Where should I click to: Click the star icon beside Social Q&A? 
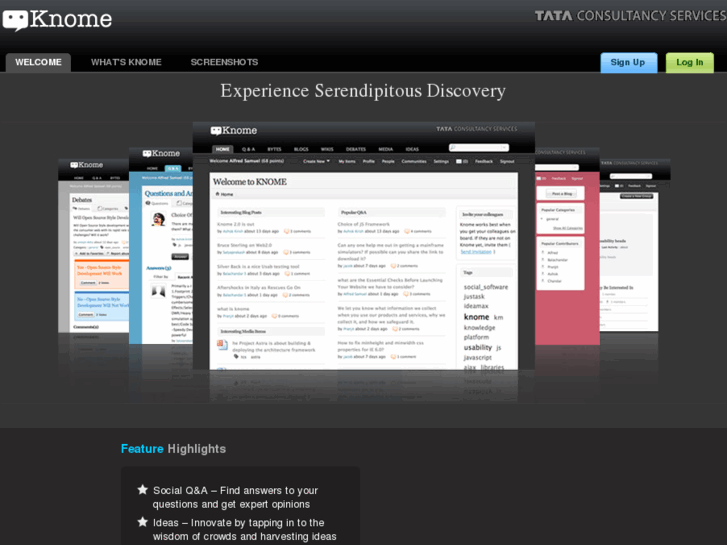pos(143,489)
